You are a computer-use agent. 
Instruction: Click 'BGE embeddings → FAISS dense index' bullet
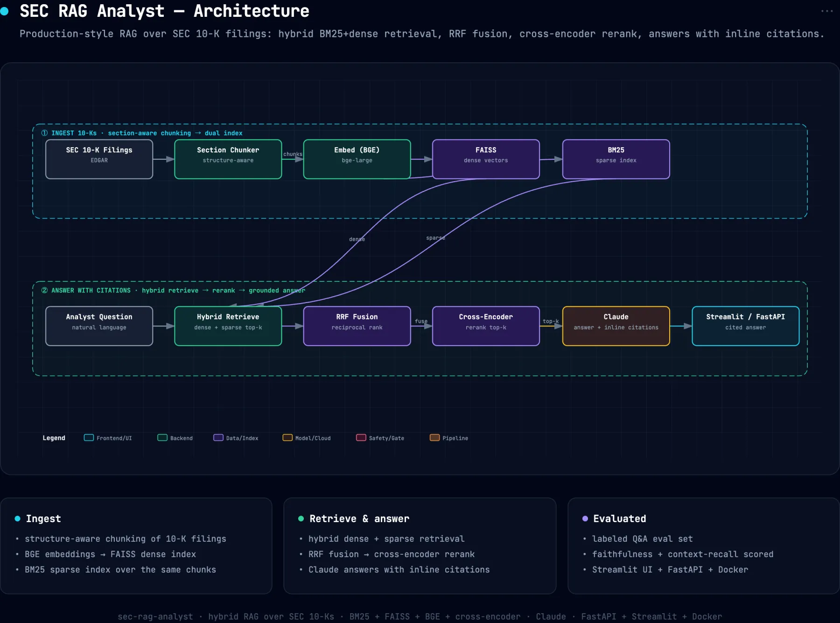110,554
